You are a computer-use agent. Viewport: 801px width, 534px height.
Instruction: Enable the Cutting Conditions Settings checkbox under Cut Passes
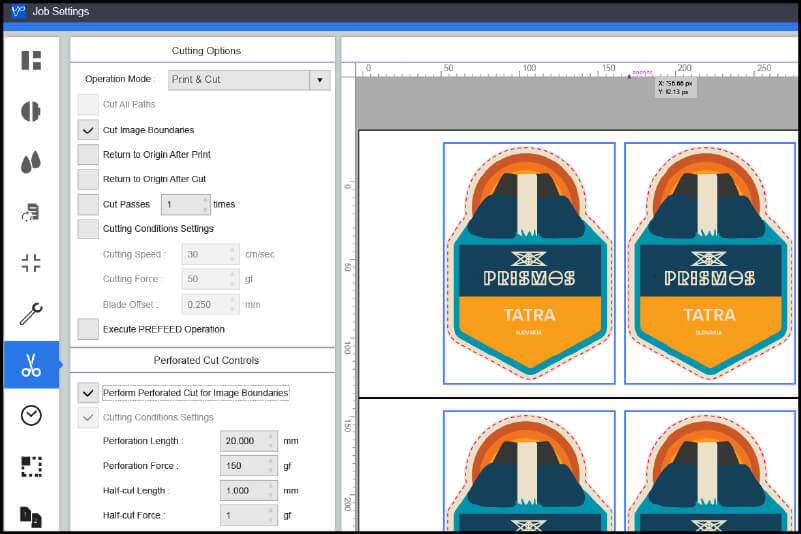88,229
